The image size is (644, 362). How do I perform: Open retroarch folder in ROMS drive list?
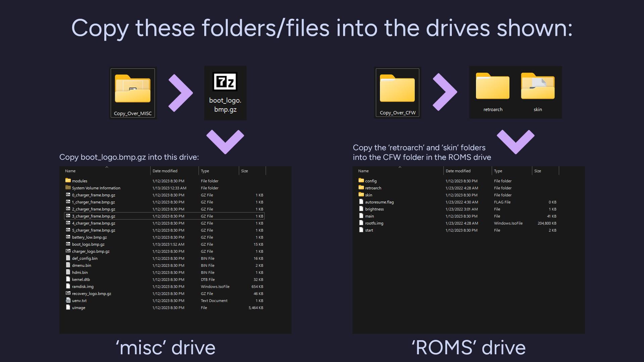pos(458,188)
